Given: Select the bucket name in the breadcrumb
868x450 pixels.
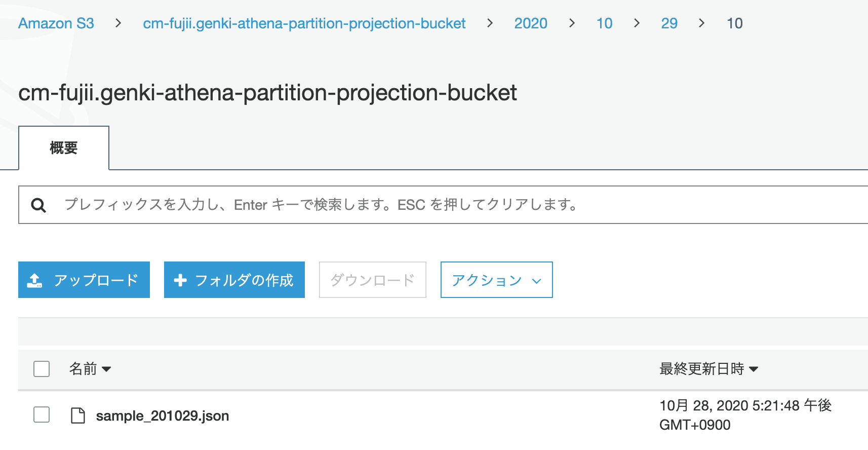Looking at the screenshot, I should [x=303, y=23].
